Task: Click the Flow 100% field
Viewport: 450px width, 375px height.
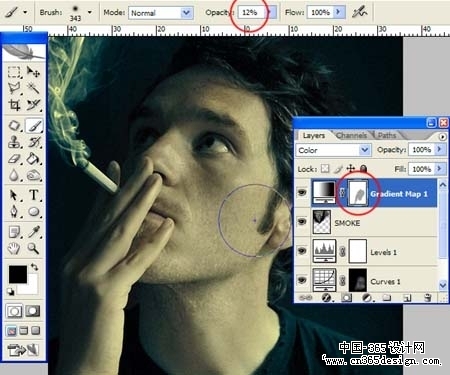Action: click(x=320, y=12)
